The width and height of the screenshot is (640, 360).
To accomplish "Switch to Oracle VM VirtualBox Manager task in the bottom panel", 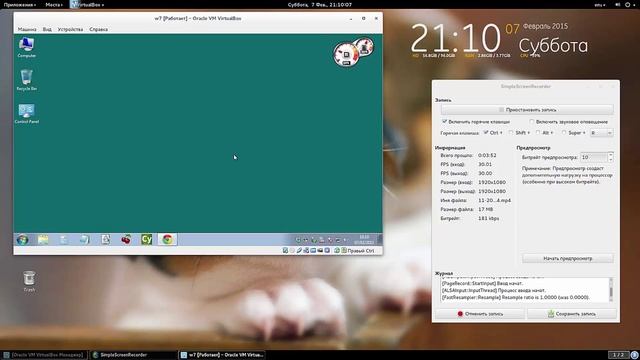I will point(44,355).
